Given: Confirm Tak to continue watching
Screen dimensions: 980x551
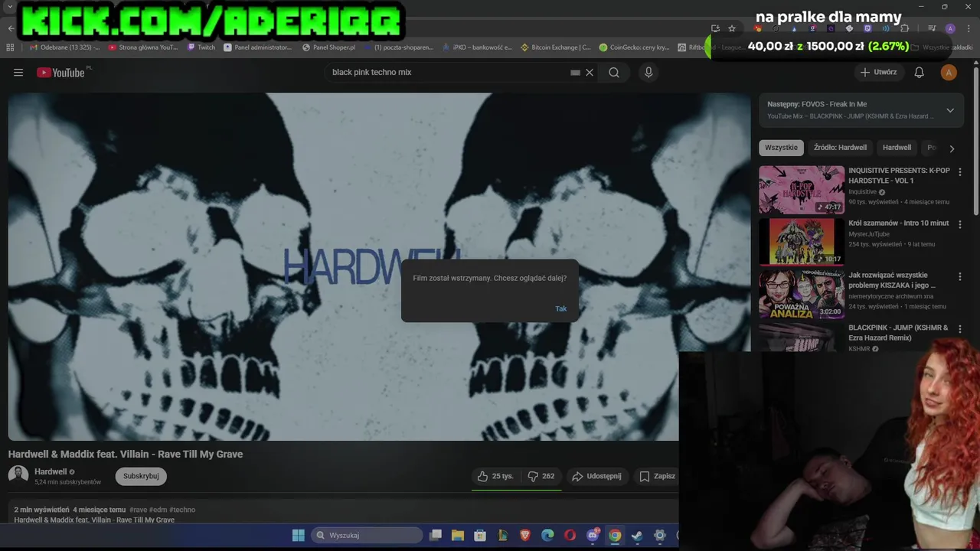Looking at the screenshot, I should [x=561, y=308].
